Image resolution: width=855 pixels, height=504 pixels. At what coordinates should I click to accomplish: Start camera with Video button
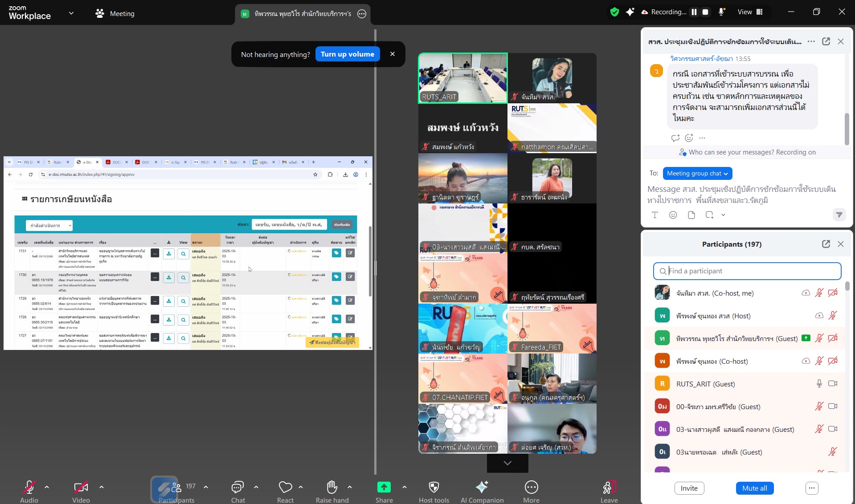click(81, 488)
